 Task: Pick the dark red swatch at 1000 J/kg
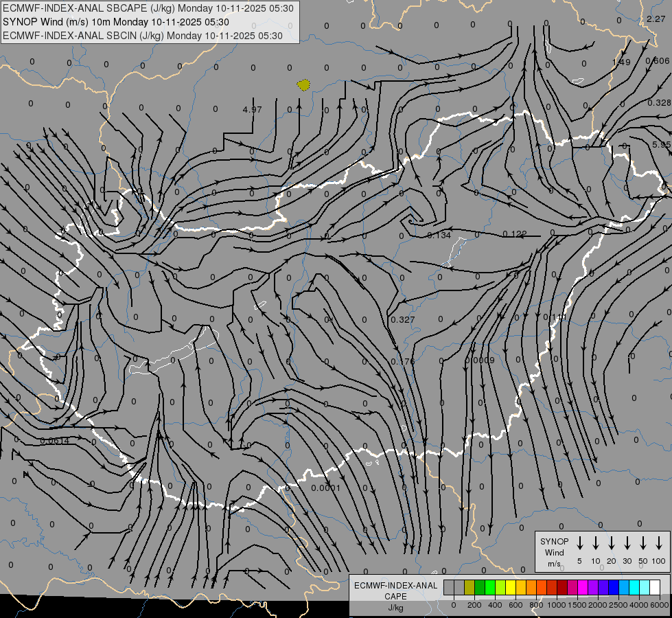click(562, 587)
